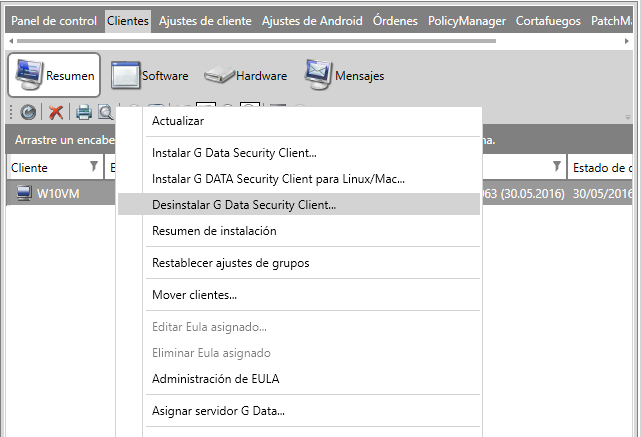Open the Cortafuegos tab
641x437 pixels.
coord(548,20)
